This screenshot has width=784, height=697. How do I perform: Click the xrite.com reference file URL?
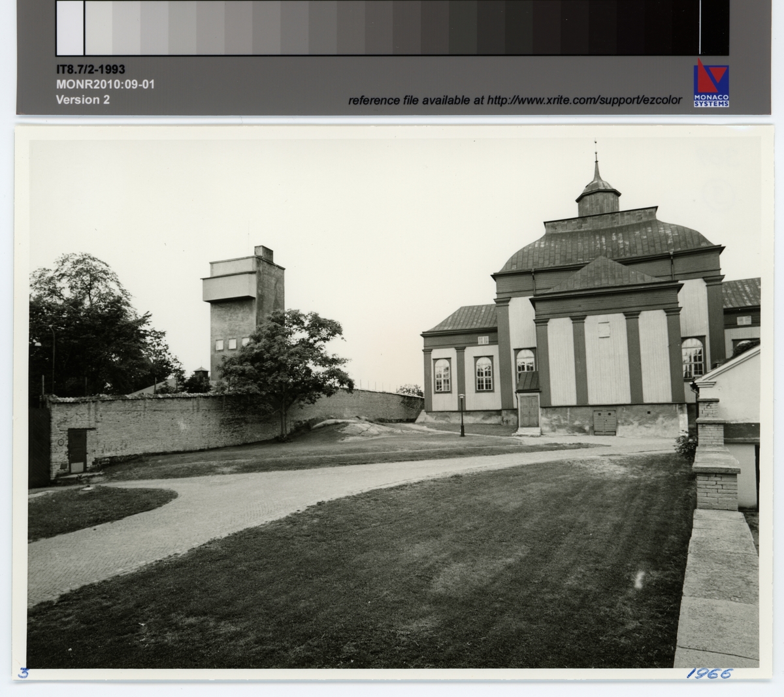point(515,100)
